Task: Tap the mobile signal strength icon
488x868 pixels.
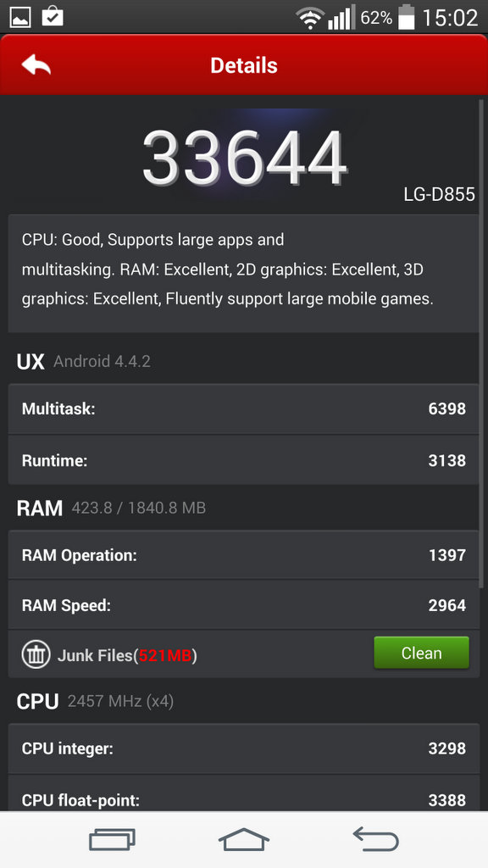Action: (341, 17)
